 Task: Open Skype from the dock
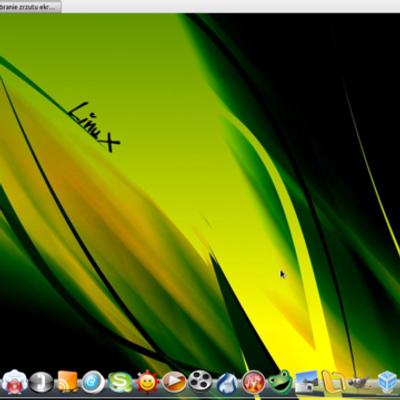tap(120, 382)
